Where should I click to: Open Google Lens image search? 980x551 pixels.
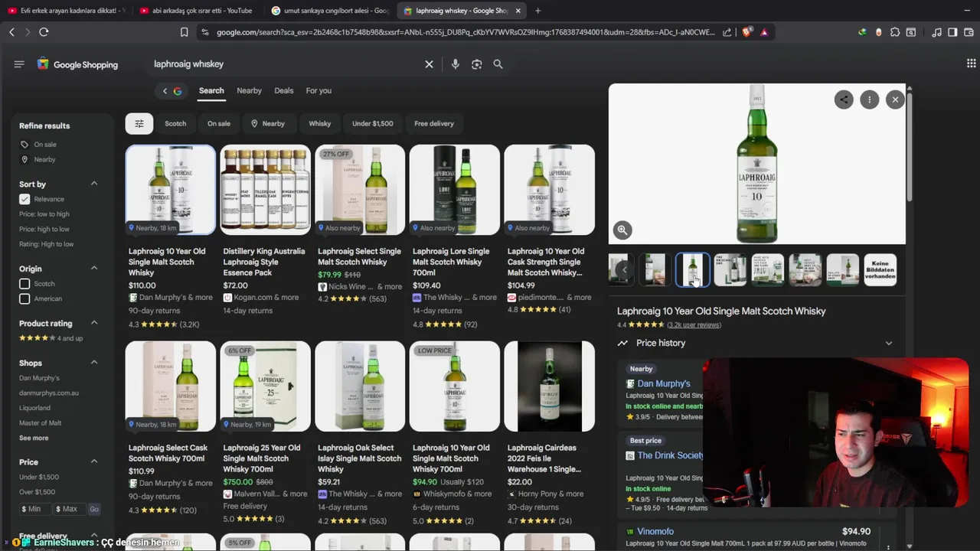[x=476, y=64]
